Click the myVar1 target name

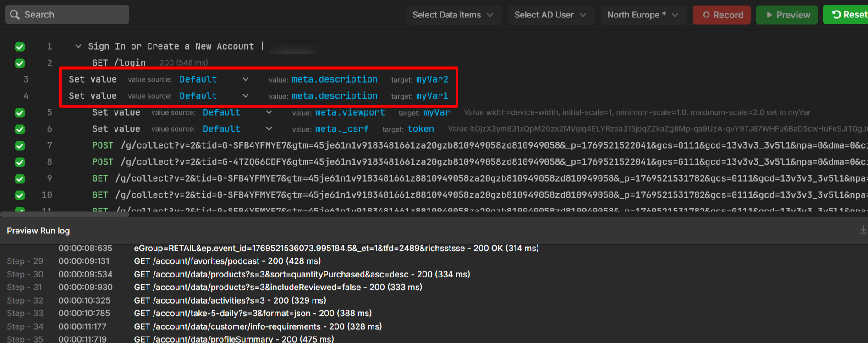point(432,96)
